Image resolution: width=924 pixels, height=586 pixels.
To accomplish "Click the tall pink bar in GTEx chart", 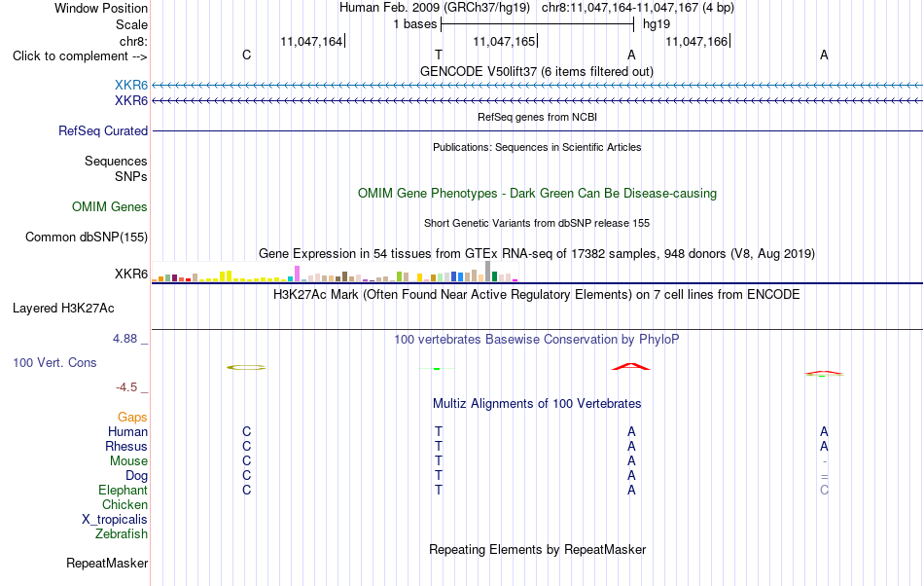I will 297,274.
